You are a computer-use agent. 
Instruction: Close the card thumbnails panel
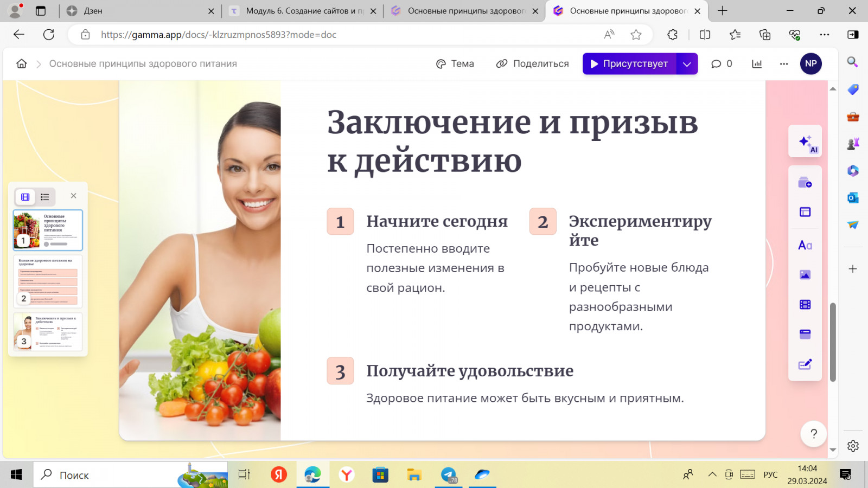[74, 196]
